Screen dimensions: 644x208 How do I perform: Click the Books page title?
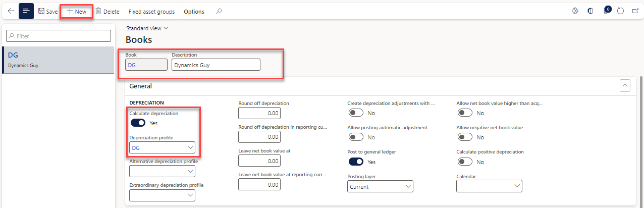tap(139, 40)
